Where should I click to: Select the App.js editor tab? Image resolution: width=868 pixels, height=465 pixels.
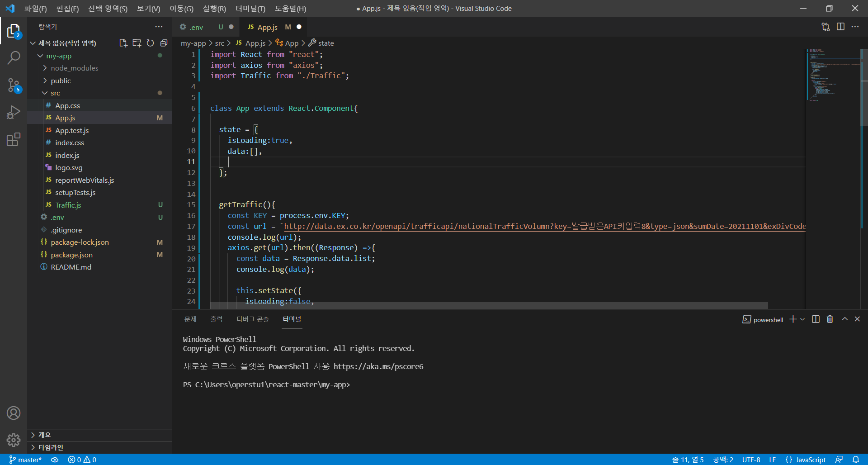[274, 27]
